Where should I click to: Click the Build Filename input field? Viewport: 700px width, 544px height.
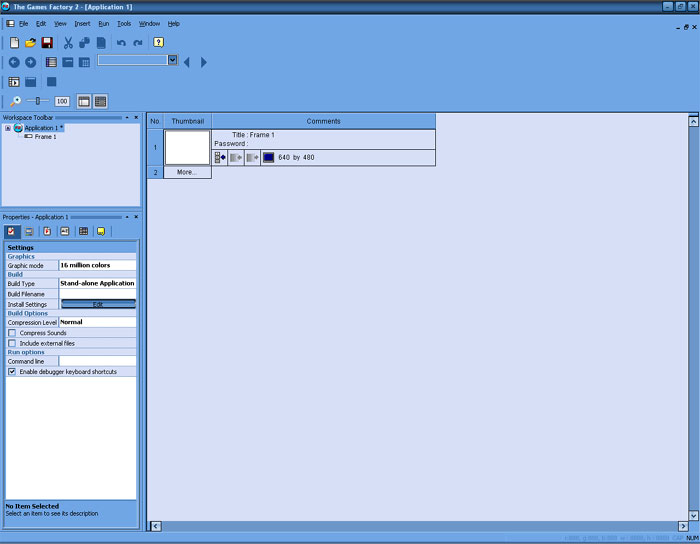click(97, 294)
